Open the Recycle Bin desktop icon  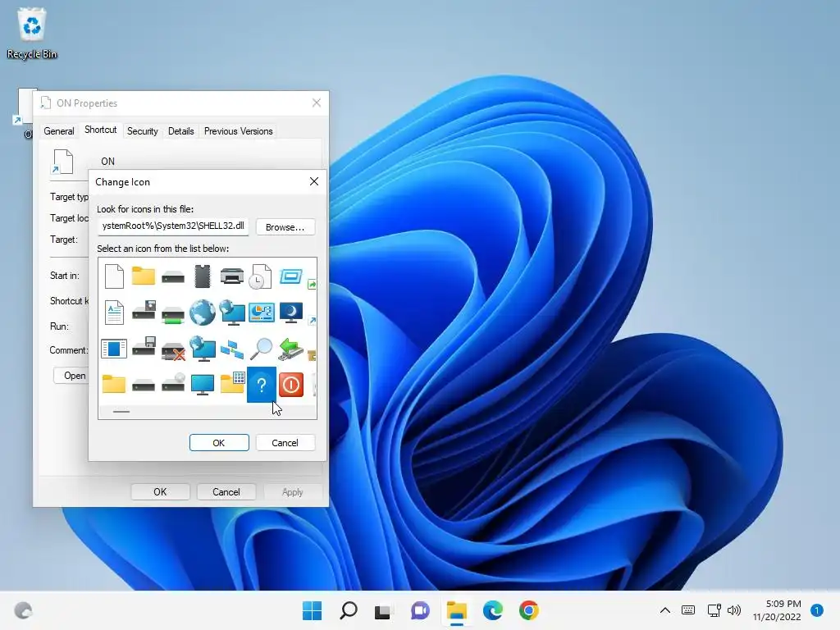pyautogui.click(x=32, y=33)
